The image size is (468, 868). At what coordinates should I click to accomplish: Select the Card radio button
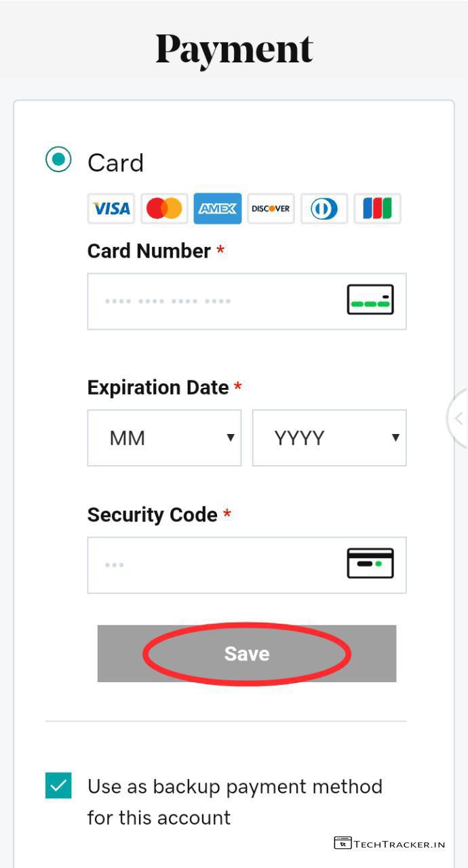(58, 159)
